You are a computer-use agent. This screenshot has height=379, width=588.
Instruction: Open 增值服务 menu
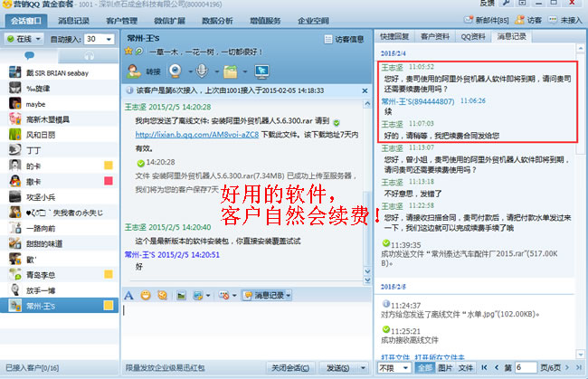point(265,21)
